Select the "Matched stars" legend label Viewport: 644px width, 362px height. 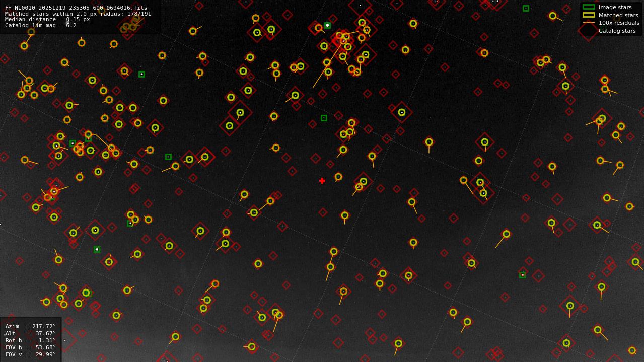(x=618, y=15)
